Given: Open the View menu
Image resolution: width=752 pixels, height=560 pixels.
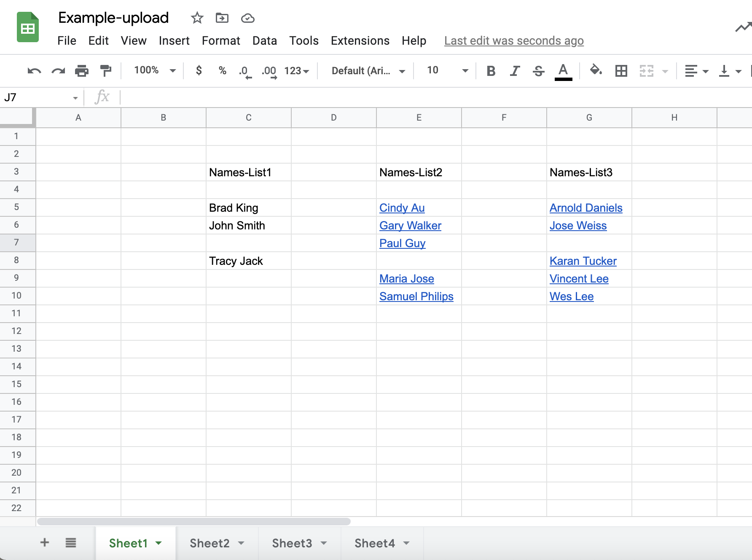Looking at the screenshot, I should [x=134, y=40].
